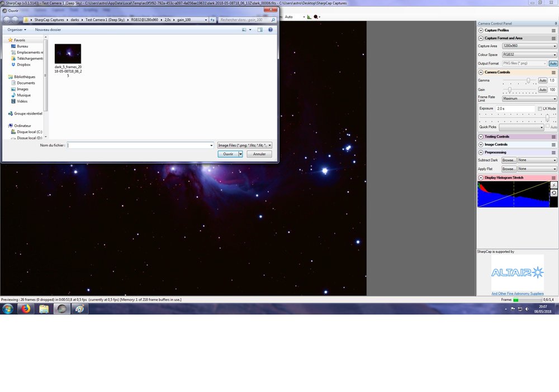The width and height of the screenshot is (559, 392).
Task: Open the Windows Start orb
Action: (x=7, y=309)
